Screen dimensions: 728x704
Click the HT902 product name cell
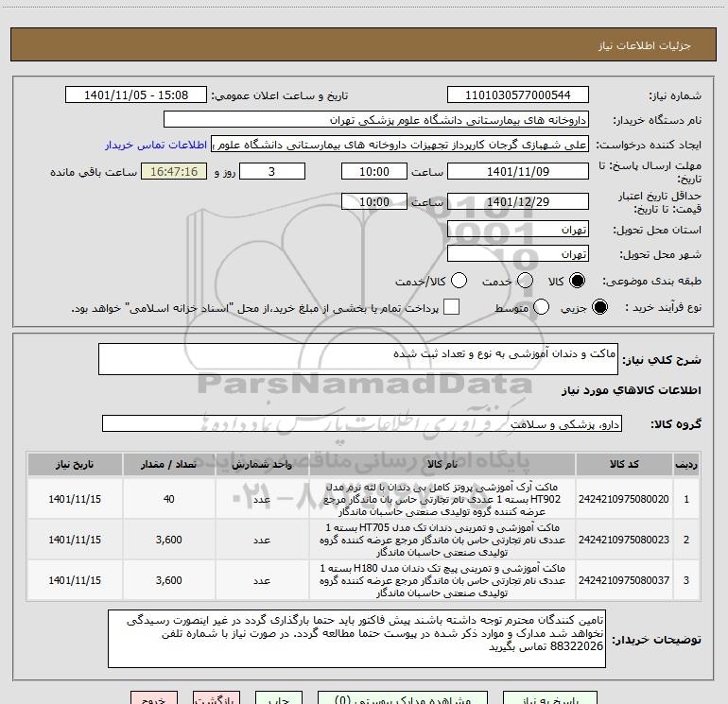click(442, 499)
